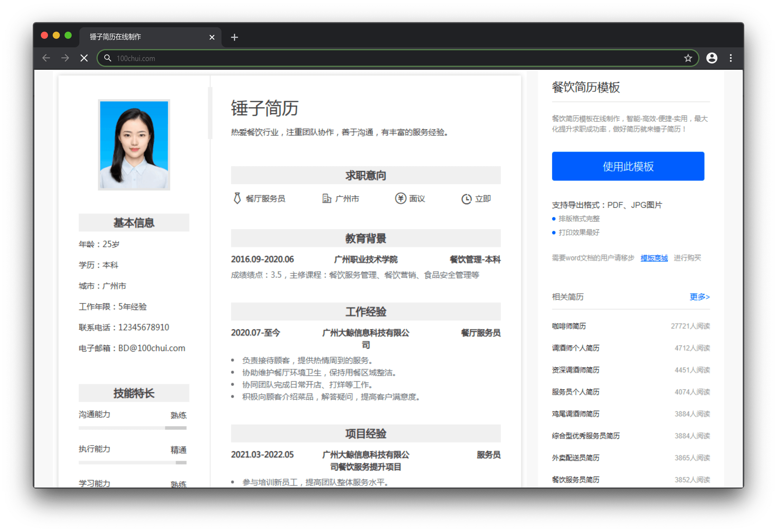777x532 pixels.
Task: Open the browser three-dot menu
Action: pos(731,58)
